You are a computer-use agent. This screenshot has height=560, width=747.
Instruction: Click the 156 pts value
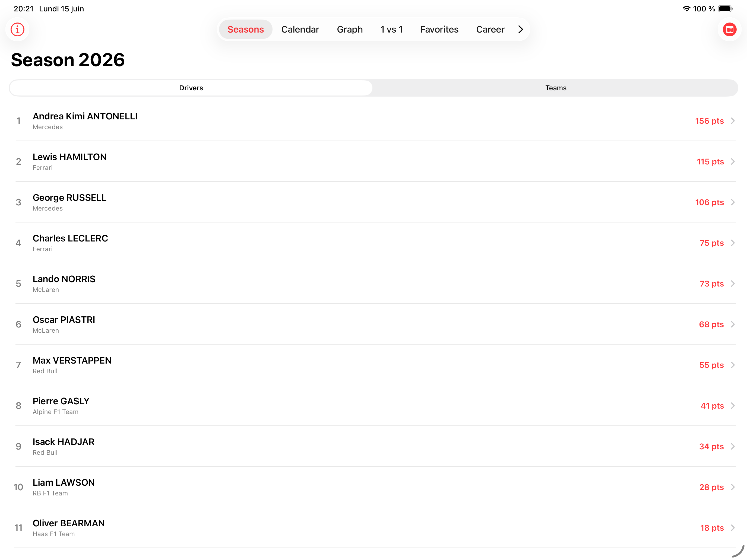[709, 121]
